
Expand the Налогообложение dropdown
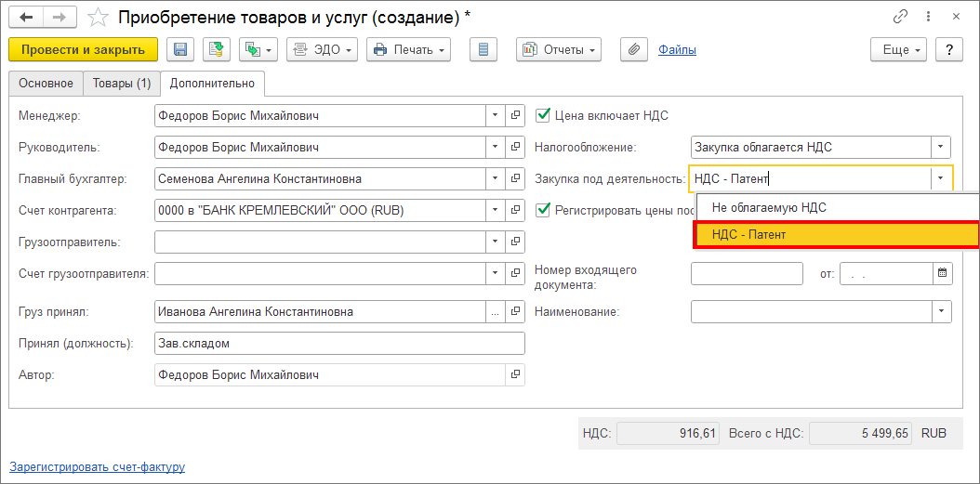click(x=942, y=148)
